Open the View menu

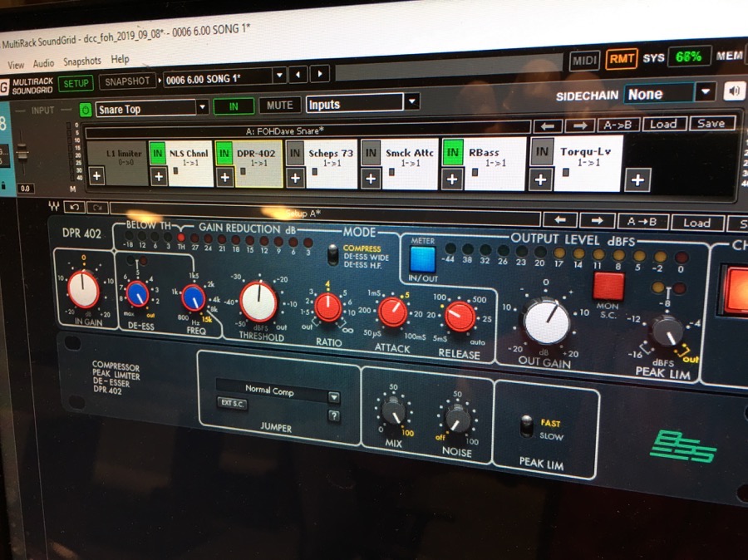tap(16, 65)
